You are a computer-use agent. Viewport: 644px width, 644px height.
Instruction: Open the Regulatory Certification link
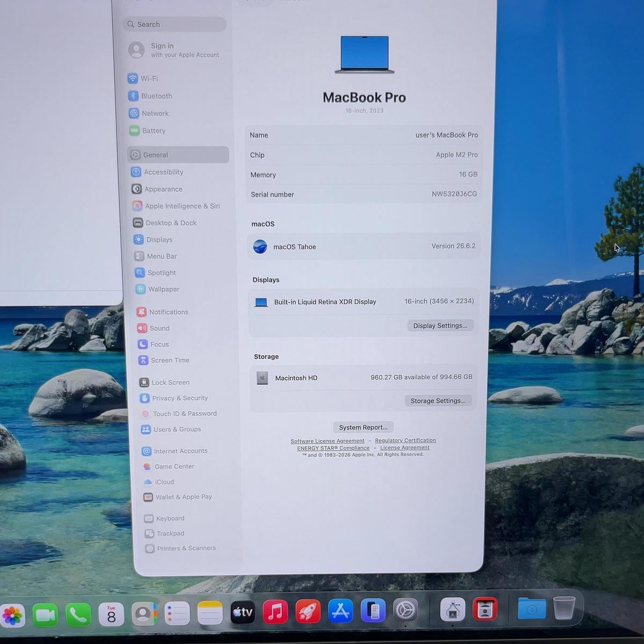tap(405, 440)
